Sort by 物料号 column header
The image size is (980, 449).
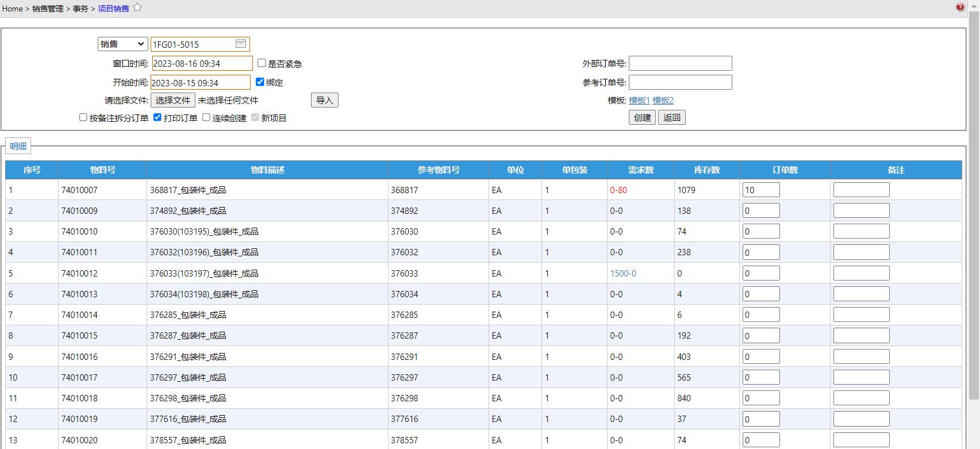point(102,170)
